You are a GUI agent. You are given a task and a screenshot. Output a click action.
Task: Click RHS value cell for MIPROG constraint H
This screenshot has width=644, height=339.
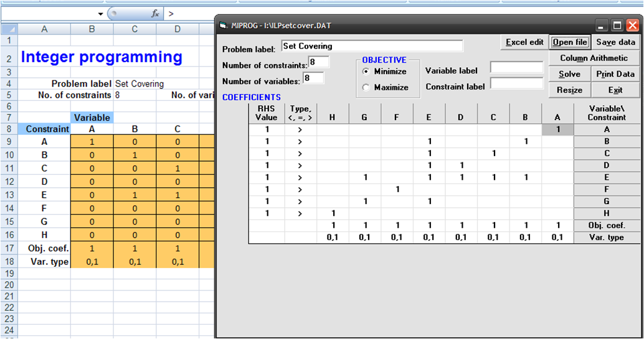(x=267, y=213)
